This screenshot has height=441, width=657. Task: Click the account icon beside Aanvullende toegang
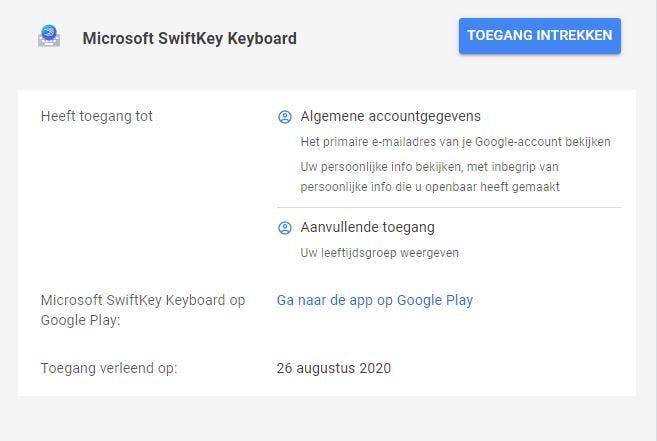tap(285, 228)
